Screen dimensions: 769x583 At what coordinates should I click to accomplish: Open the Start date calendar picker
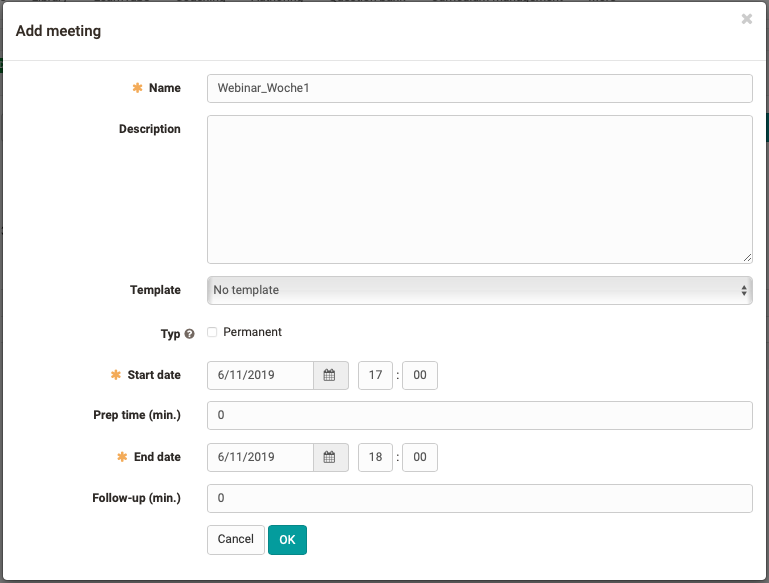330,376
